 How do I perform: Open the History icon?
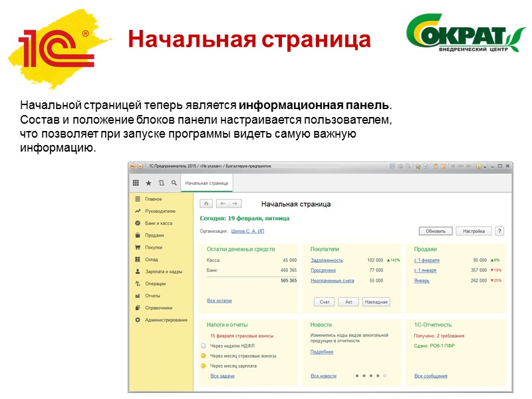pos(161,183)
